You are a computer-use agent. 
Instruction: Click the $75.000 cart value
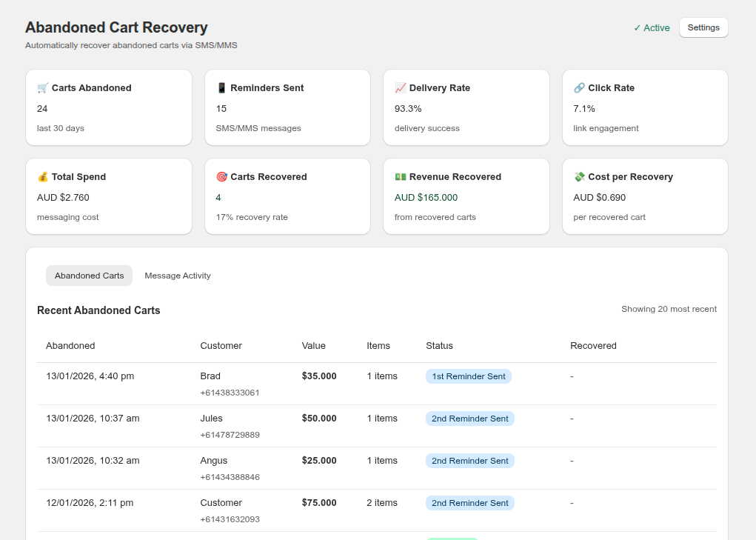point(319,503)
